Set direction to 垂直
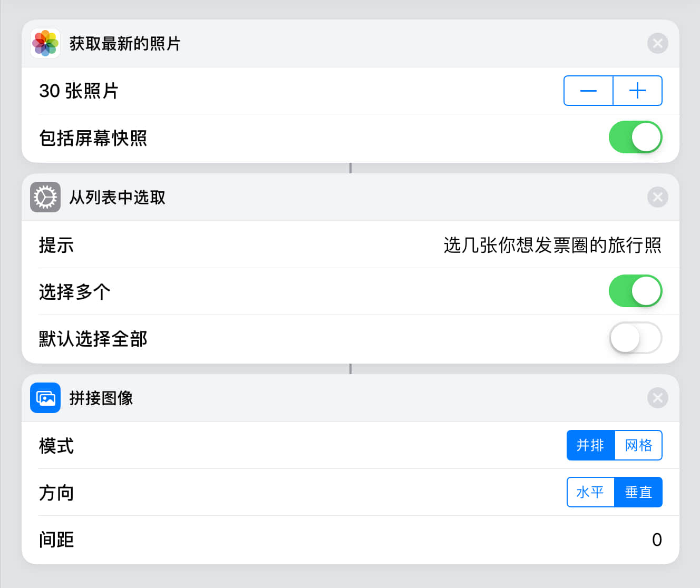Screen dimensions: 700x588 [x=638, y=492]
